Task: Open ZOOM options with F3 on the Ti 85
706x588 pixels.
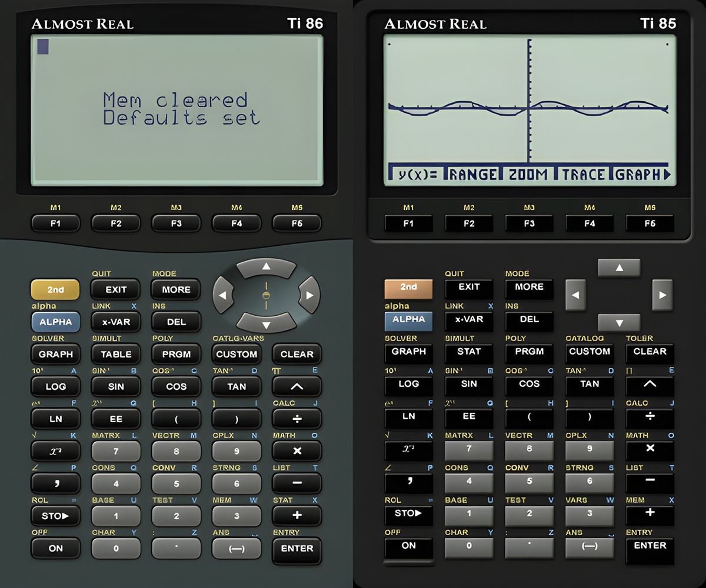Action: coord(529,223)
